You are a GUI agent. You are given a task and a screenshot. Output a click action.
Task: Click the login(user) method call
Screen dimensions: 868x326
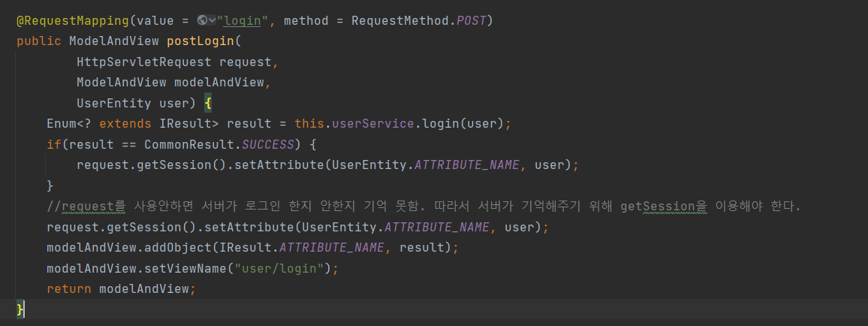click(463, 124)
